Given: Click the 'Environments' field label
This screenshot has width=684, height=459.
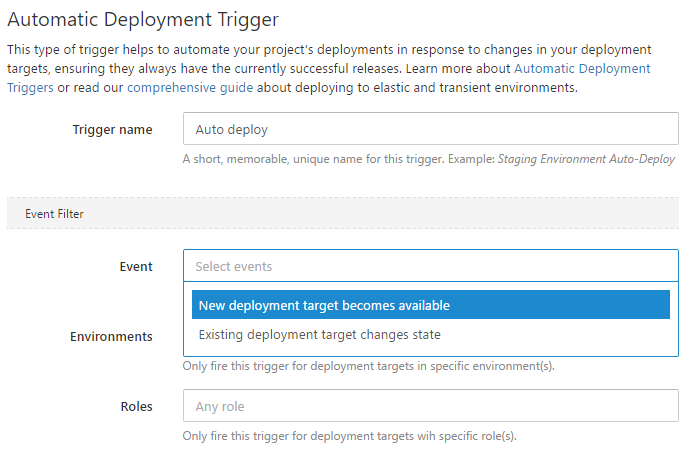Looking at the screenshot, I should click(111, 337).
